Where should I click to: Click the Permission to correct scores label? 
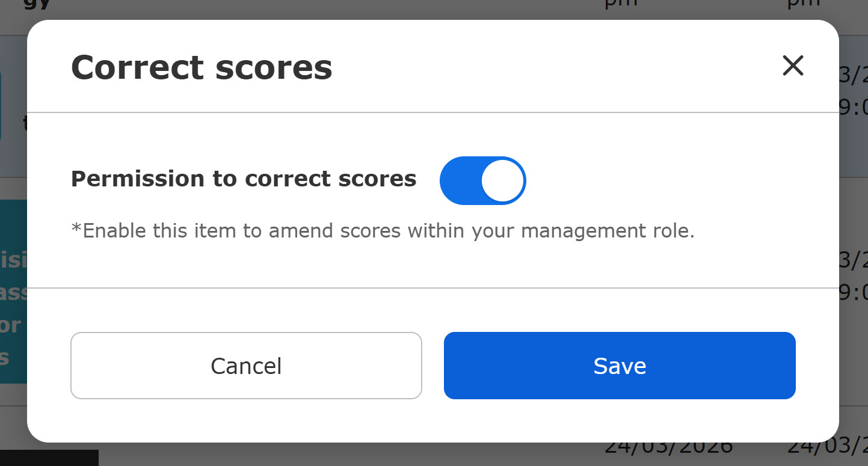tap(244, 179)
